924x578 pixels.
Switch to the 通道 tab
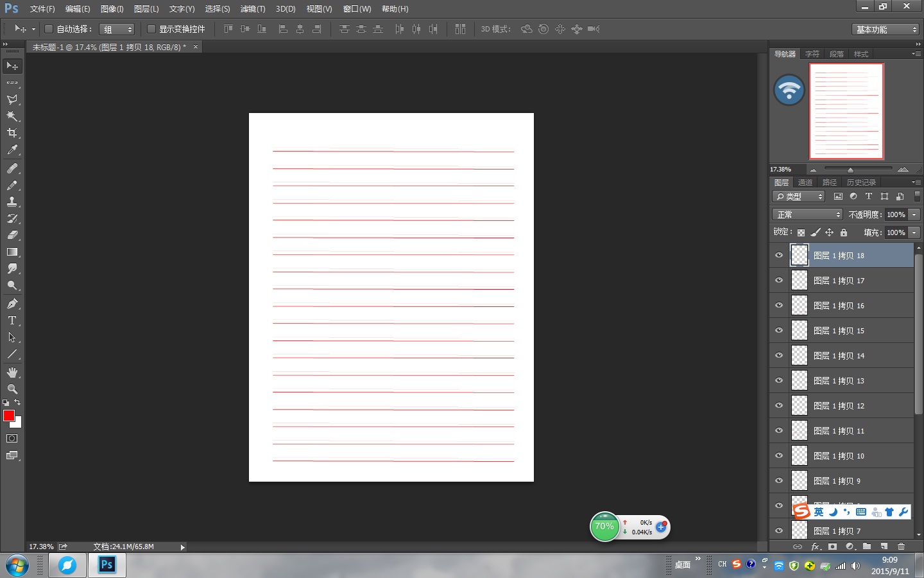805,182
